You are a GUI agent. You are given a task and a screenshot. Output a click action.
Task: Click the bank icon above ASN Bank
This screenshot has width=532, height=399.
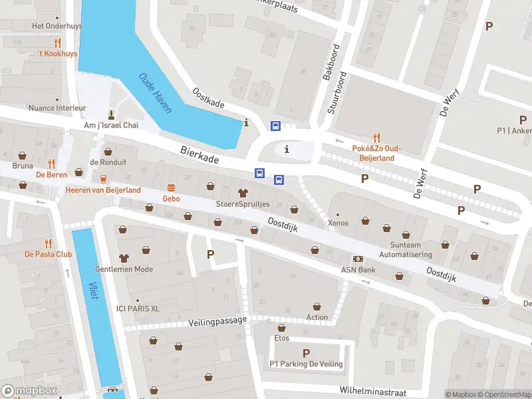358,259
